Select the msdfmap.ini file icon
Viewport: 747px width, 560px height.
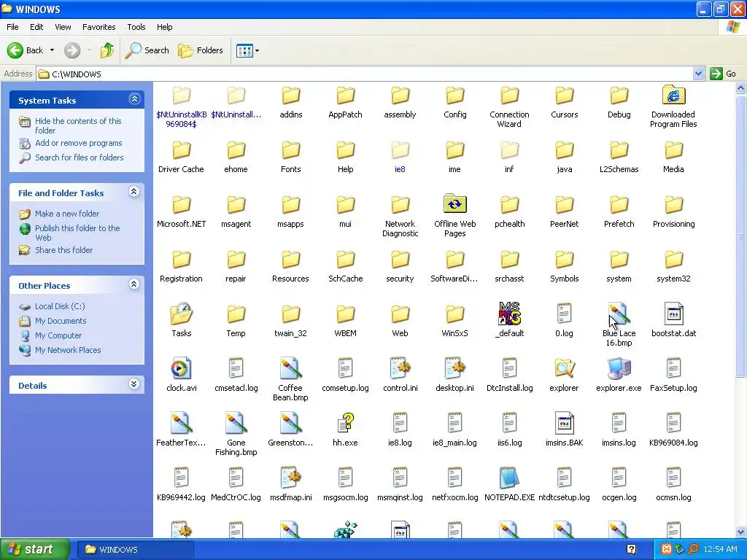click(x=290, y=478)
